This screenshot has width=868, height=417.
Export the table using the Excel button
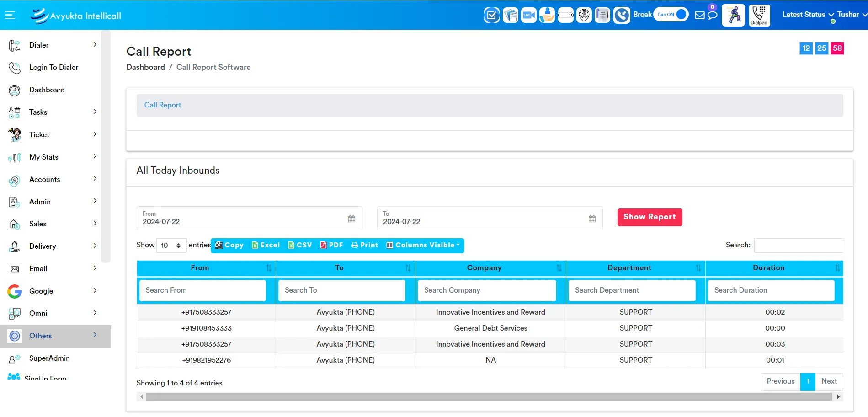(266, 245)
